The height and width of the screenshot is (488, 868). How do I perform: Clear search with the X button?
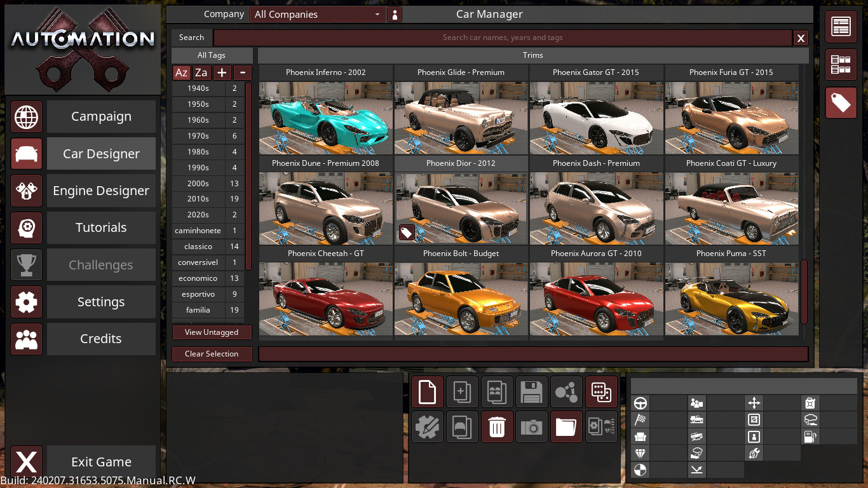[801, 38]
